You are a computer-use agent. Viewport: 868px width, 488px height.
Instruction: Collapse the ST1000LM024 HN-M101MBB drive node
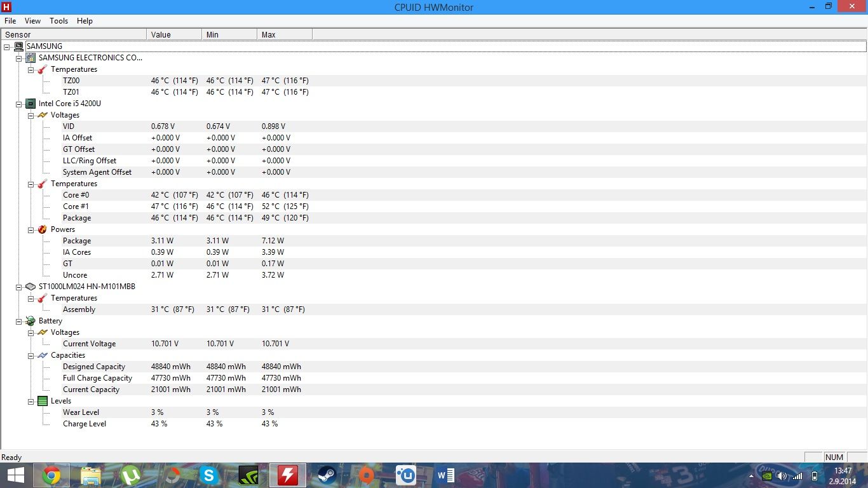pyautogui.click(x=19, y=287)
